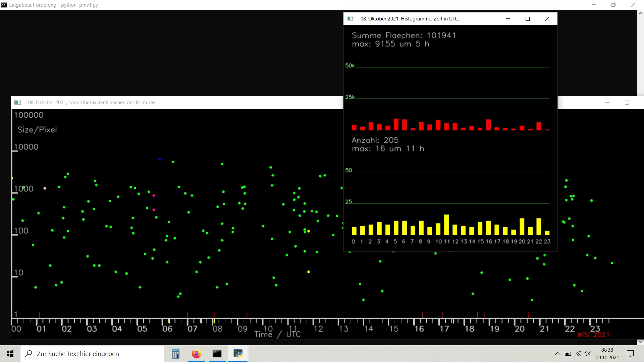The height and width of the screenshot is (362, 644).
Task: Click the 'Size/Pixel' axis label
Action: click(x=37, y=130)
